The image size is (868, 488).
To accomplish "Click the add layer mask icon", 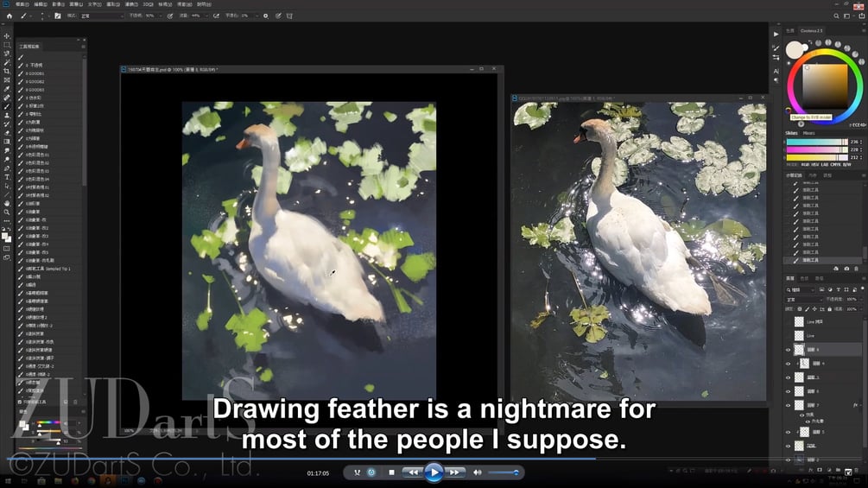I will coord(820,471).
